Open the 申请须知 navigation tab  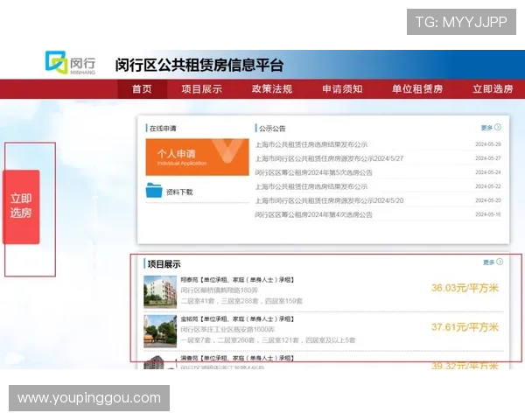342,89
